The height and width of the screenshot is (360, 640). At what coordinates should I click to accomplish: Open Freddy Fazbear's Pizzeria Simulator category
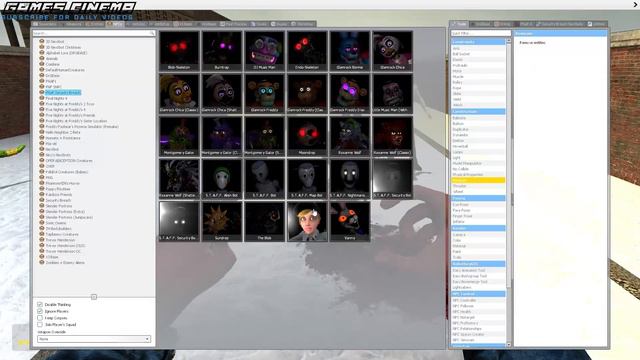tap(82, 127)
